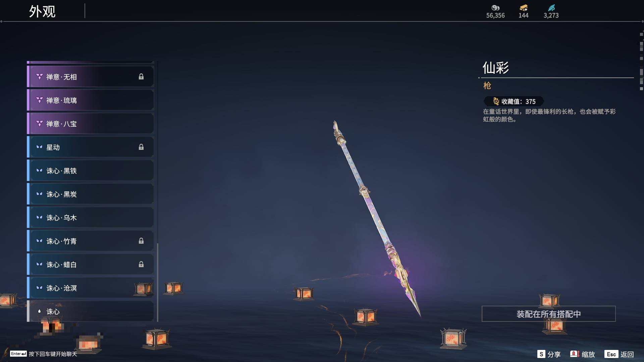Click the Esc 返回 back button
This screenshot has height=362, width=644.
[x=619, y=354]
